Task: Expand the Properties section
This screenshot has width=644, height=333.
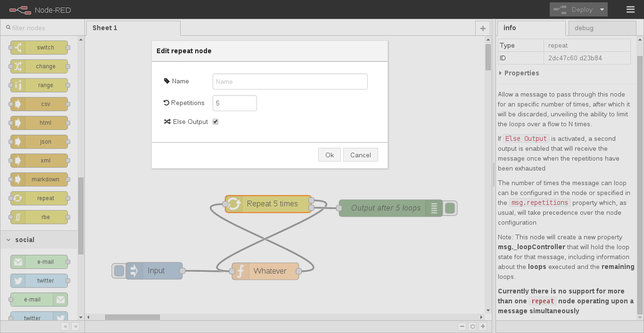Action: (518, 73)
